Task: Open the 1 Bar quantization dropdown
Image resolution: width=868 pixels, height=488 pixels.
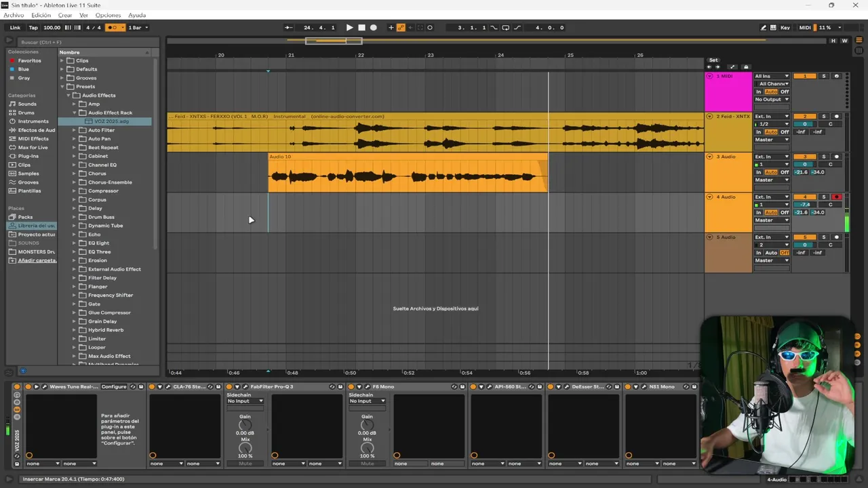Action: [x=138, y=28]
